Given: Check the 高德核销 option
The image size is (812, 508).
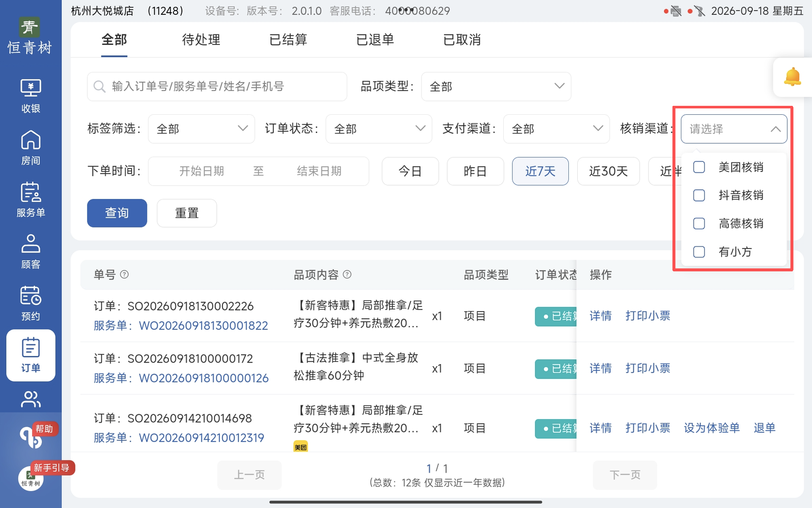Looking at the screenshot, I should pos(699,223).
